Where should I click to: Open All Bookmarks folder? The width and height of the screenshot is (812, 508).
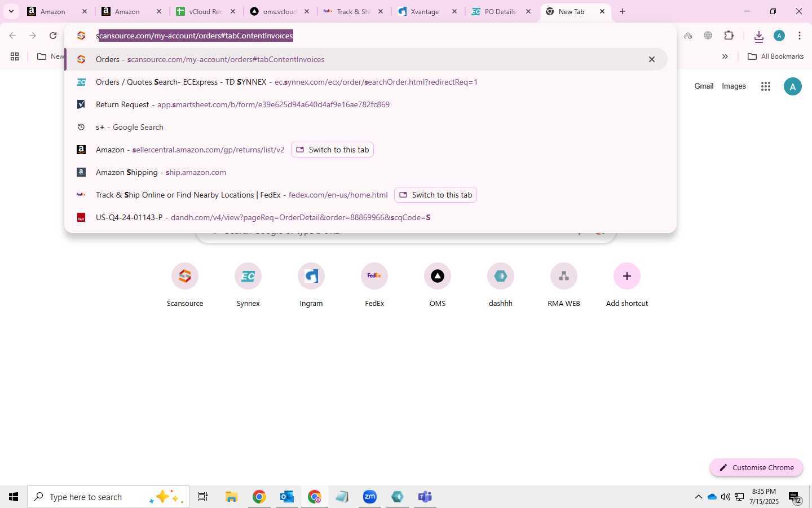[775, 56]
